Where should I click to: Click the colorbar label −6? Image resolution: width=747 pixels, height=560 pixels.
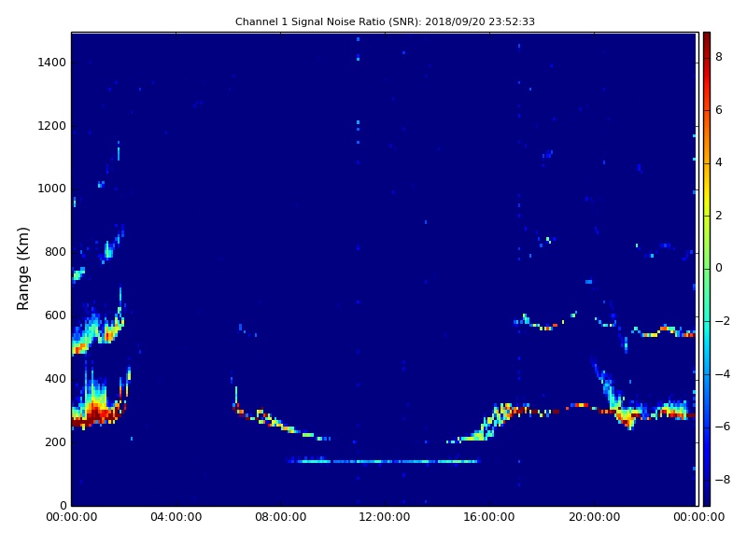(x=723, y=427)
